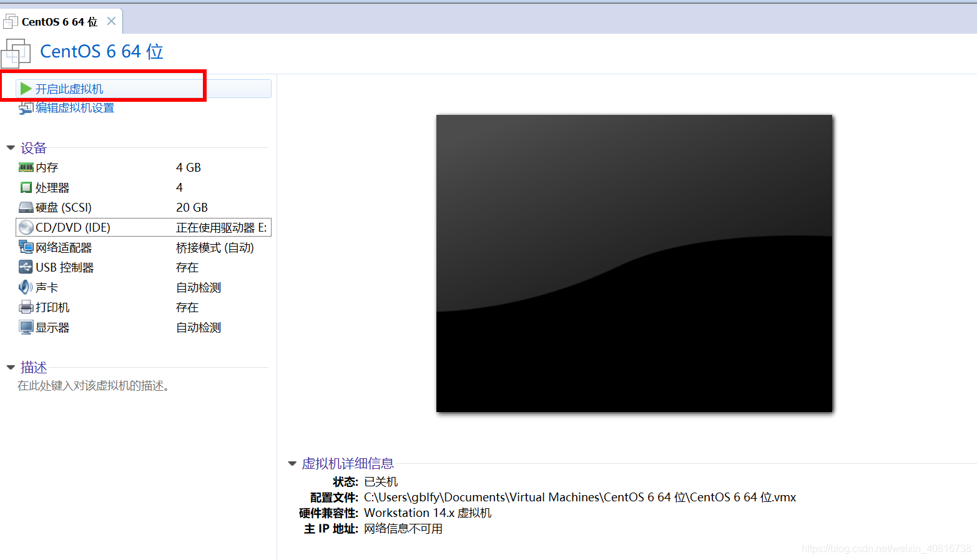Select the network adapter icon
The width and height of the screenshot is (977, 560).
26,247
